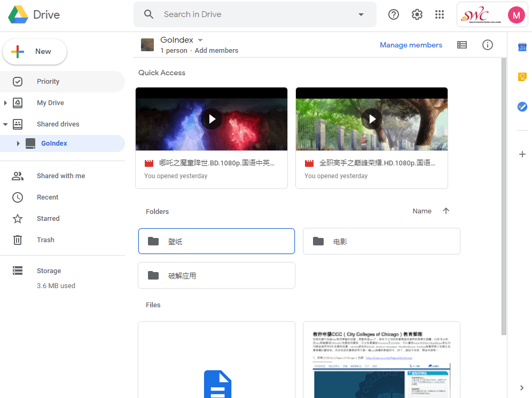Select the 破解应用 folder
The image size is (532, 398).
click(x=216, y=275)
